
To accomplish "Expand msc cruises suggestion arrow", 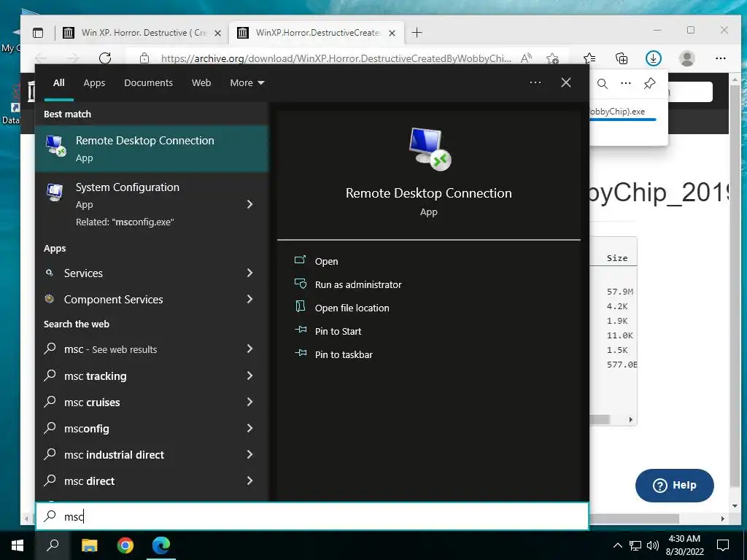I will [249, 402].
